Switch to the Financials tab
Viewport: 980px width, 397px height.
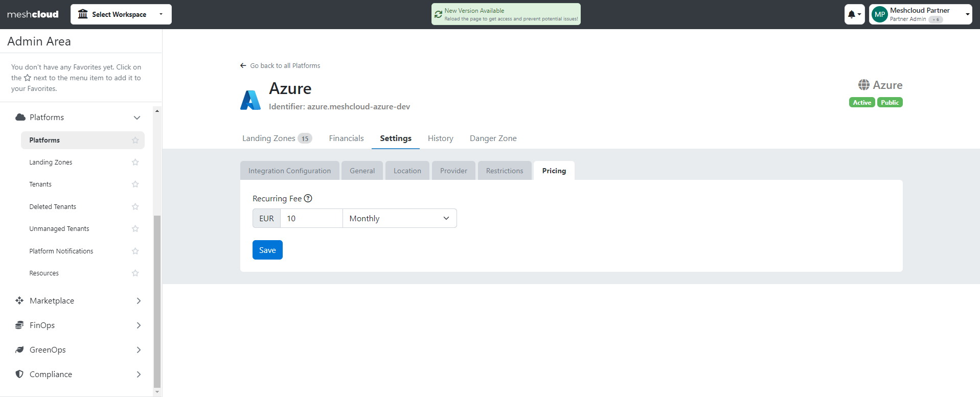(x=346, y=138)
